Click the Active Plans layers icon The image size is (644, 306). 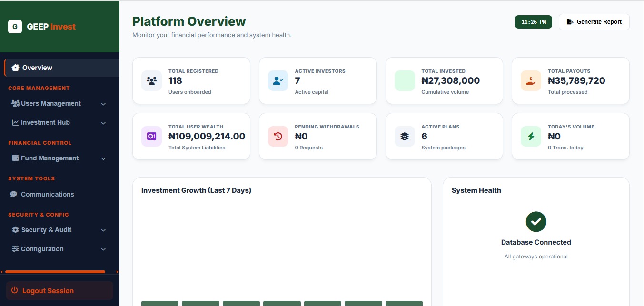(x=405, y=136)
